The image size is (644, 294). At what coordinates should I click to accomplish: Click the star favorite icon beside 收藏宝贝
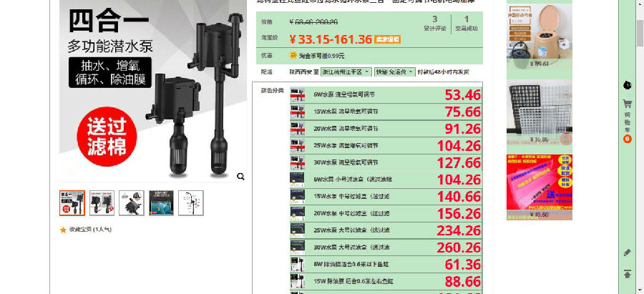click(63, 230)
